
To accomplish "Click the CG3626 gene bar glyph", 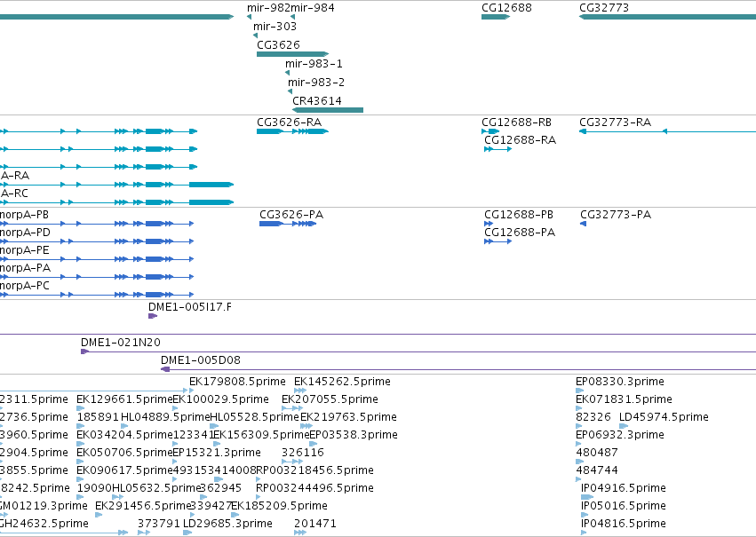I will [x=292, y=54].
